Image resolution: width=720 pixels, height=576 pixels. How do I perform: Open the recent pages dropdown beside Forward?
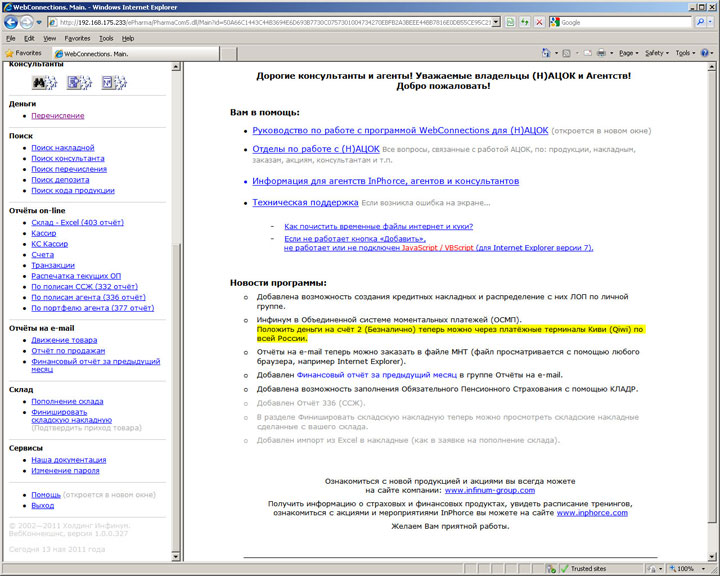click(x=39, y=22)
